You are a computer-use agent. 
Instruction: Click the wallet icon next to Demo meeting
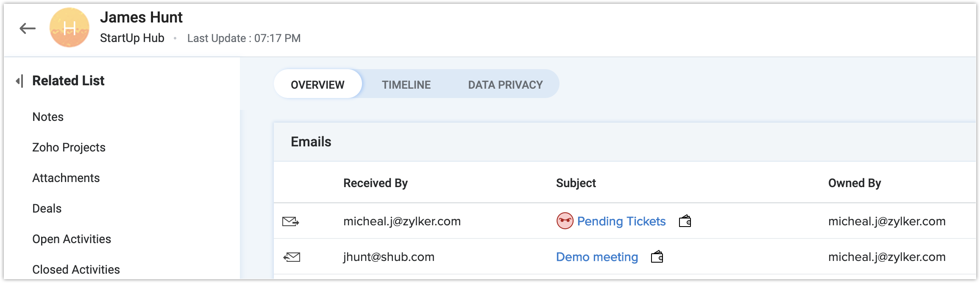click(657, 257)
